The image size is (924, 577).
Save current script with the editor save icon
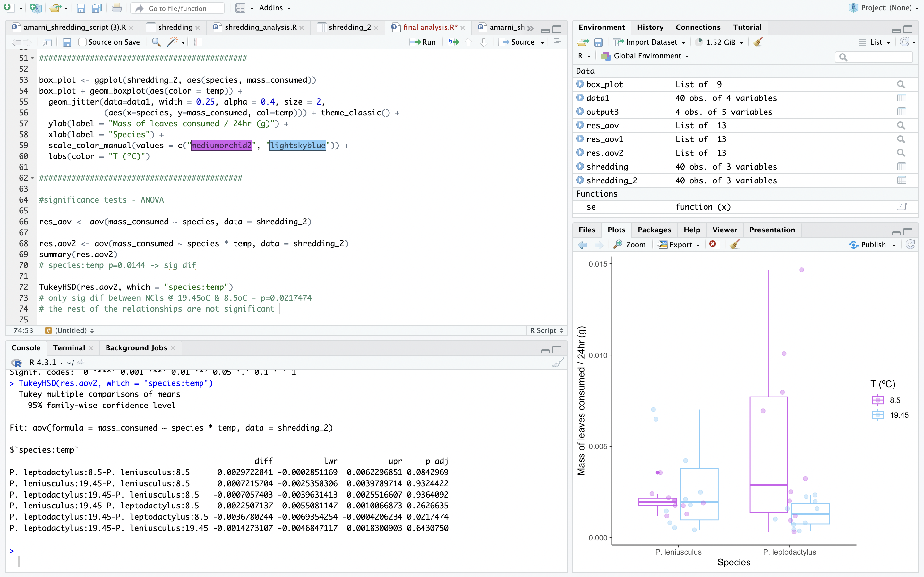click(67, 42)
